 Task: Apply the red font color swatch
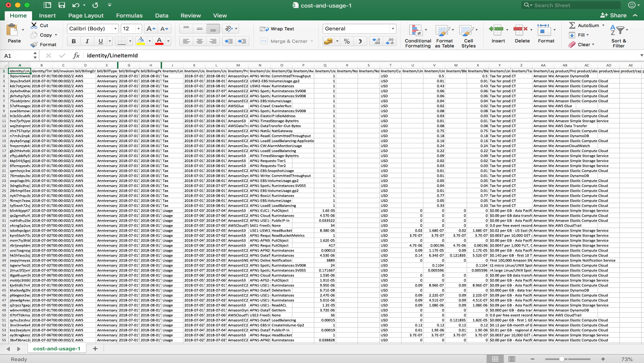[x=159, y=41]
